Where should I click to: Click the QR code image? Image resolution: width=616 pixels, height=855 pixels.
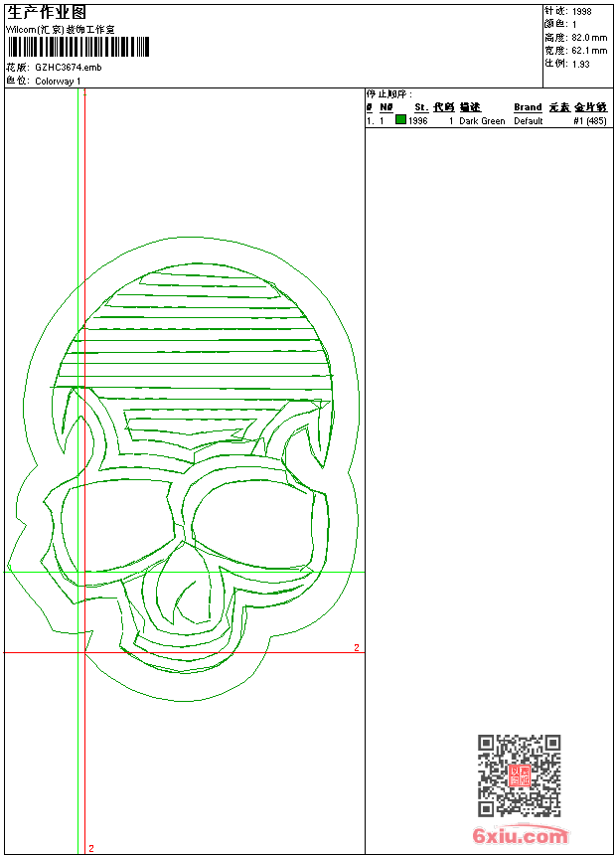(519, 775)
